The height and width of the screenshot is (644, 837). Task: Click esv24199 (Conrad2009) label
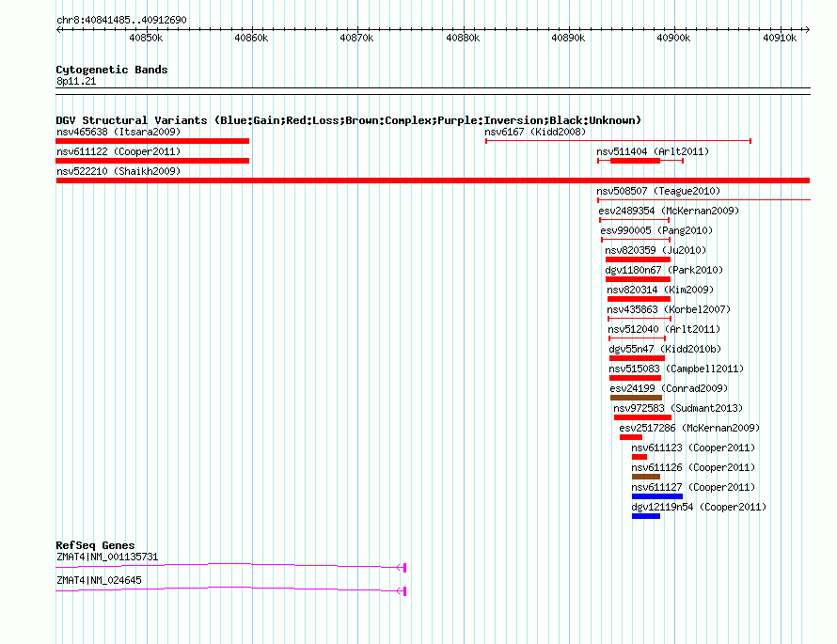tap(669, 388)
